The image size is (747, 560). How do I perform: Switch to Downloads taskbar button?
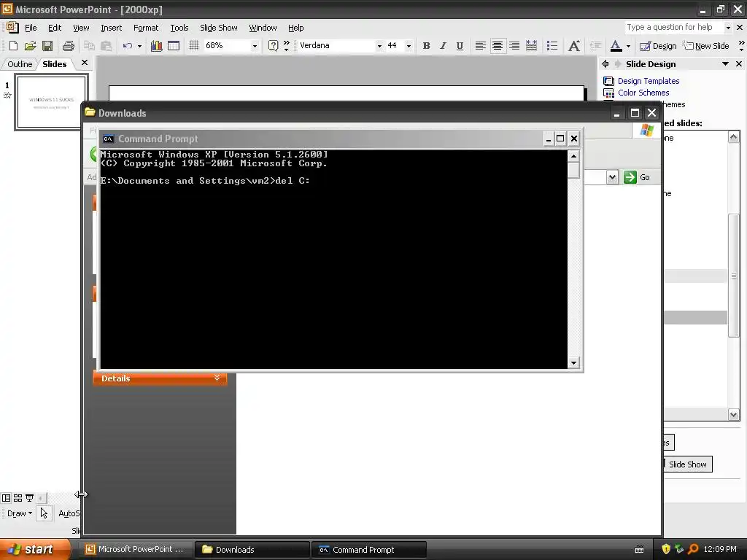(x=252, y=550)
